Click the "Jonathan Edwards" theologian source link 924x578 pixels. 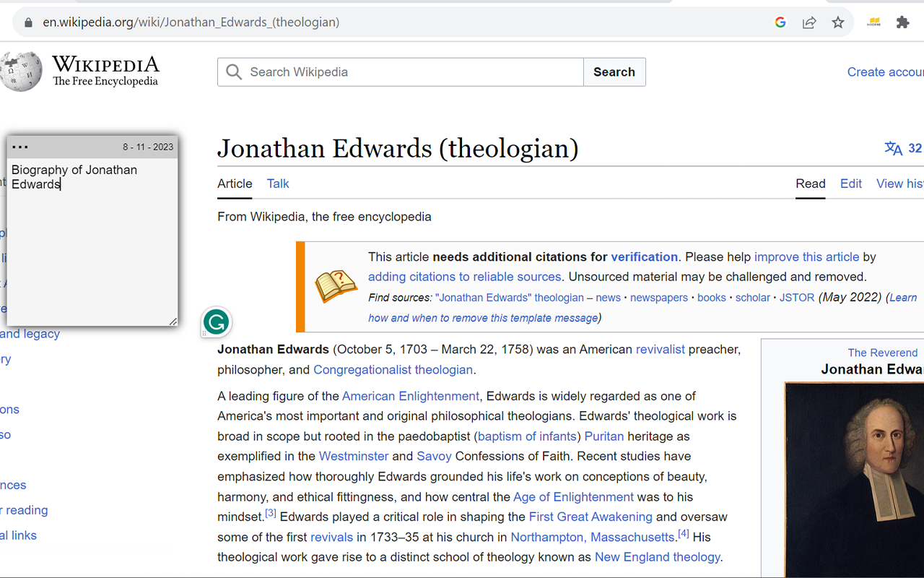(510, 298)
